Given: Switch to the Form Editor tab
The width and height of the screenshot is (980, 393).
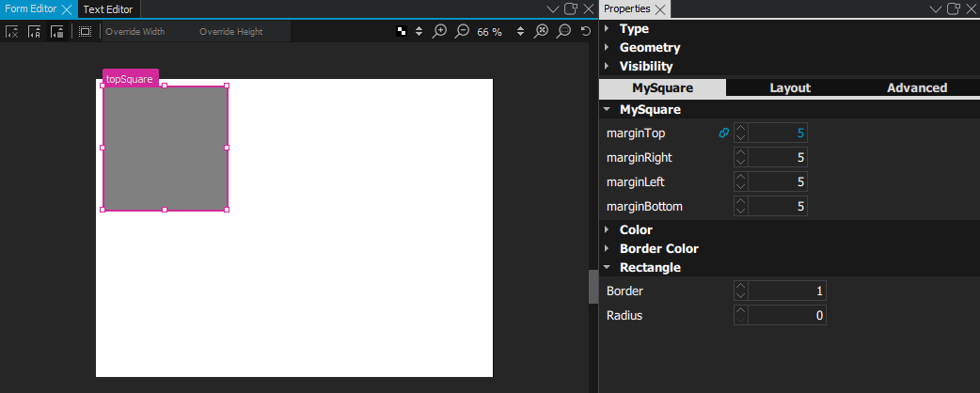Looking at the screenshot, I should [31, 9].
